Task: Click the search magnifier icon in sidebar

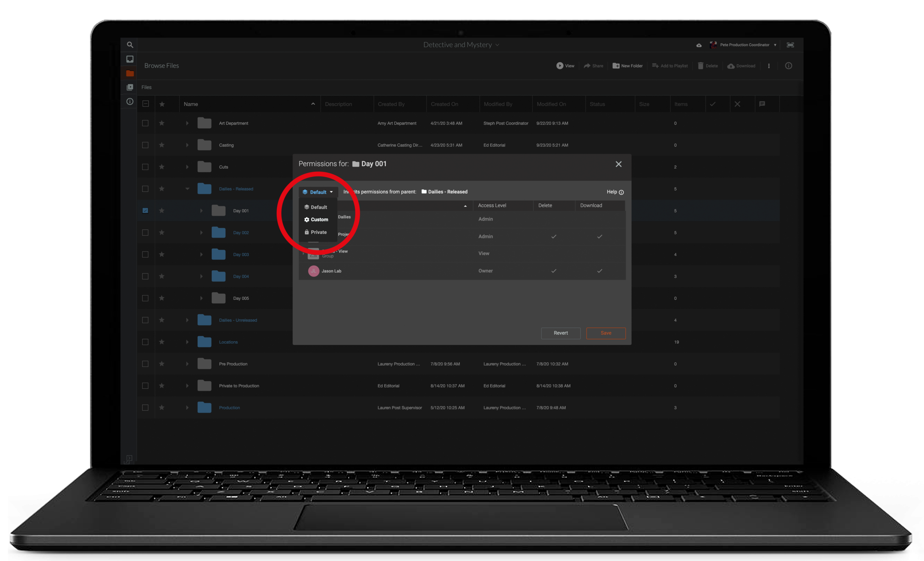Action: [x=130, y=45]
